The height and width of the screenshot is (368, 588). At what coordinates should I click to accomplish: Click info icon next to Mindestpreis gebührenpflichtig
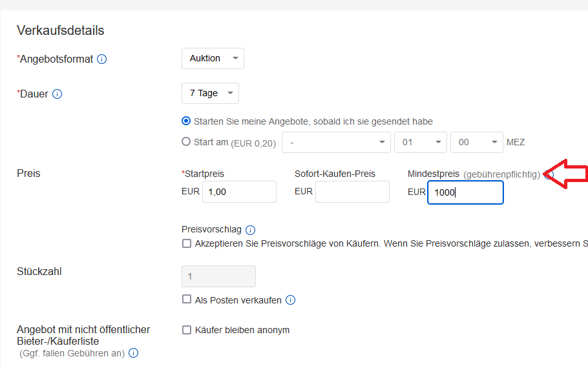click(549, 174)
